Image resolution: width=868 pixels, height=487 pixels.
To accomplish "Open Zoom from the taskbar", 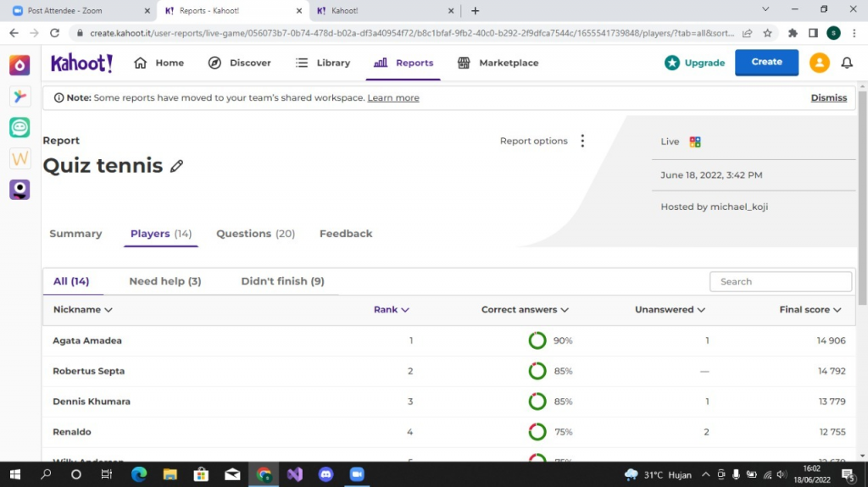I will [357, 474].
